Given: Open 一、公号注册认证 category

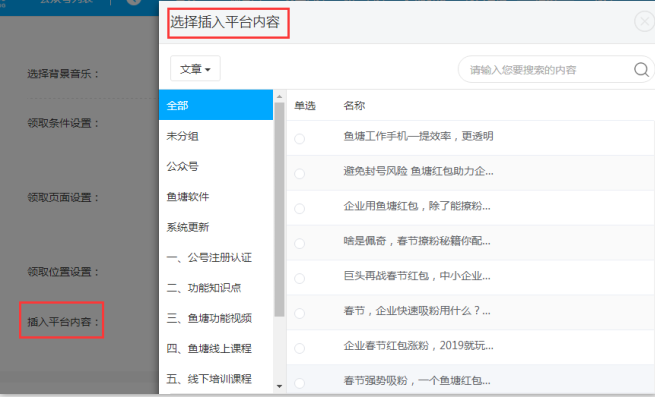Looking at the screenshot, I should click(216, 257).
